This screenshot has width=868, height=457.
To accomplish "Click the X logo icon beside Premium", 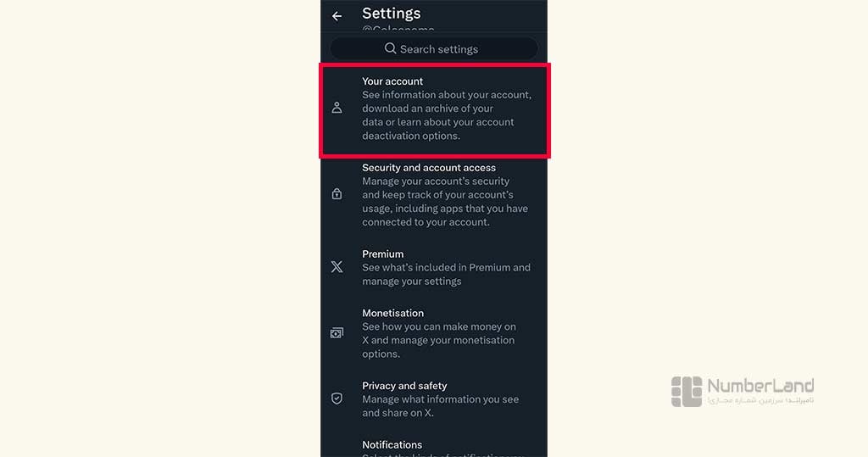I will tap(337, 267).
